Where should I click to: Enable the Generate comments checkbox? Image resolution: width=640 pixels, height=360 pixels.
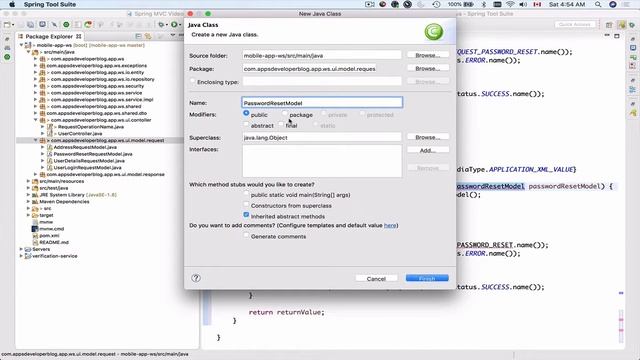(x=246, y=235)
